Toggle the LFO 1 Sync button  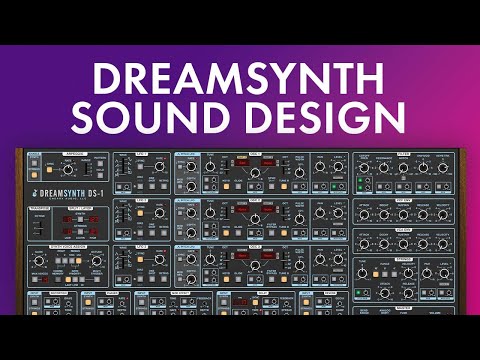click(x=140, y=167)
